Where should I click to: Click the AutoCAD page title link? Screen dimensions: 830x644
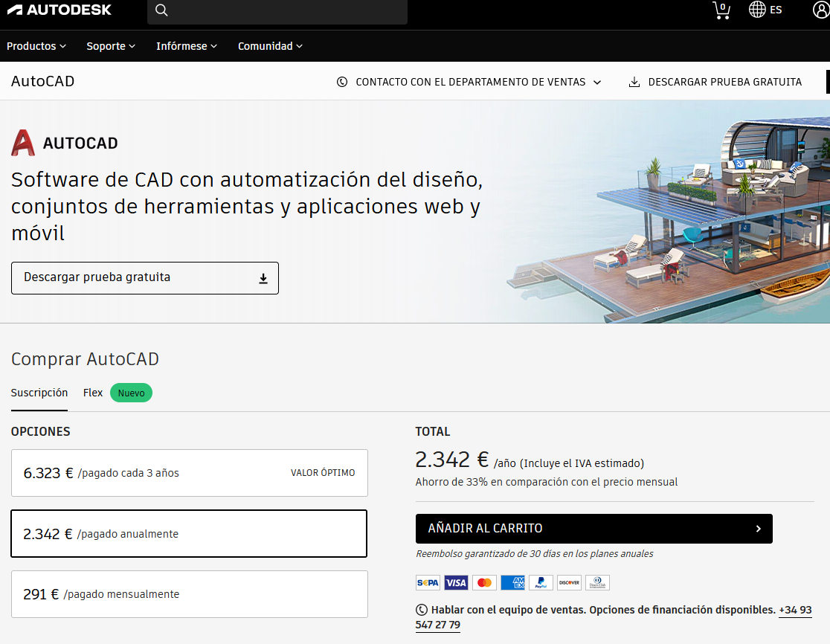[x=43, y=81]
